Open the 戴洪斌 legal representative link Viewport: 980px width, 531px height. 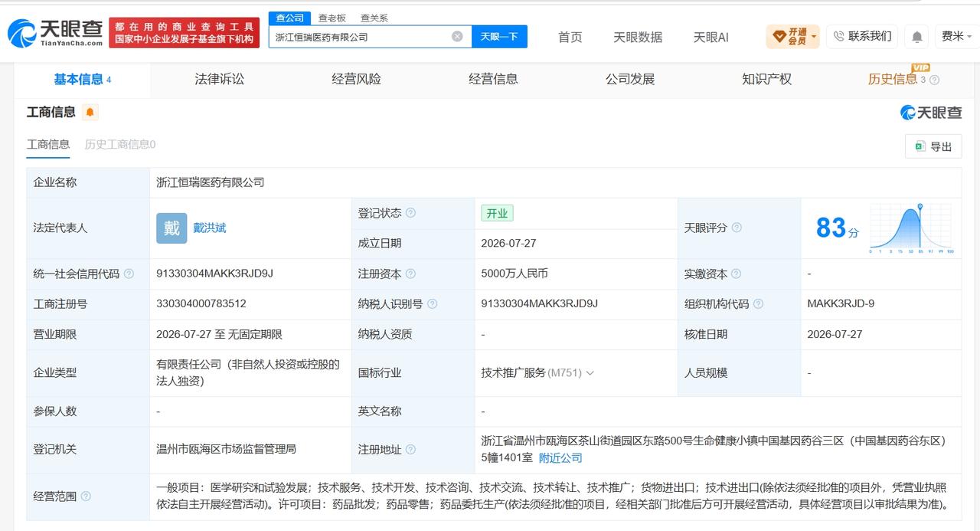click(x=210, y=228)
